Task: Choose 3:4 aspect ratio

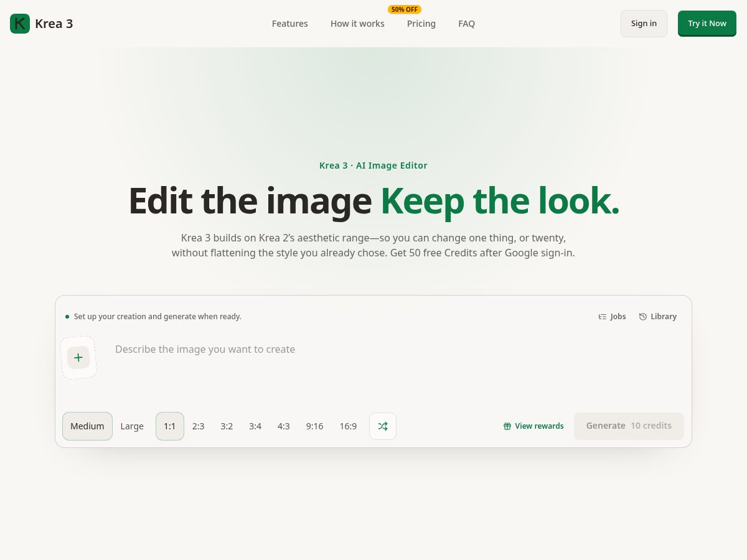Action: coord(255,426)
